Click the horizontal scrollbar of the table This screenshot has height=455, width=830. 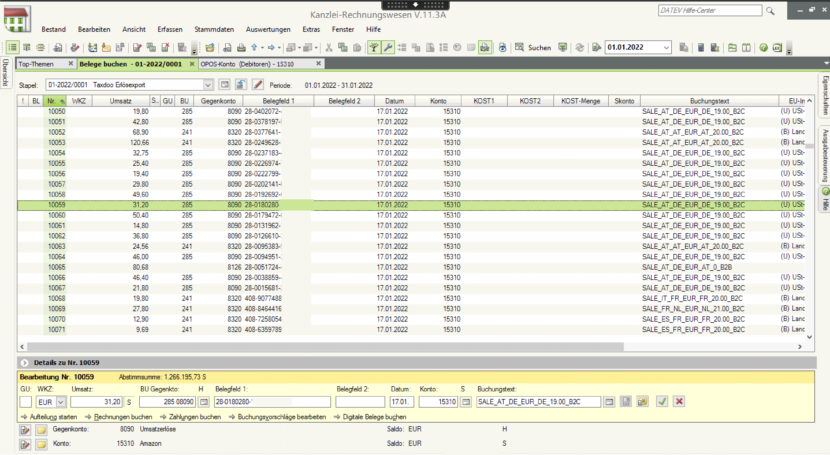(325, 347)
